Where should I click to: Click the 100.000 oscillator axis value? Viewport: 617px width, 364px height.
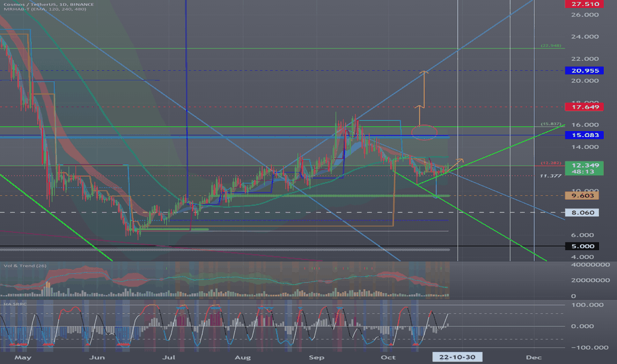[587, 305]
